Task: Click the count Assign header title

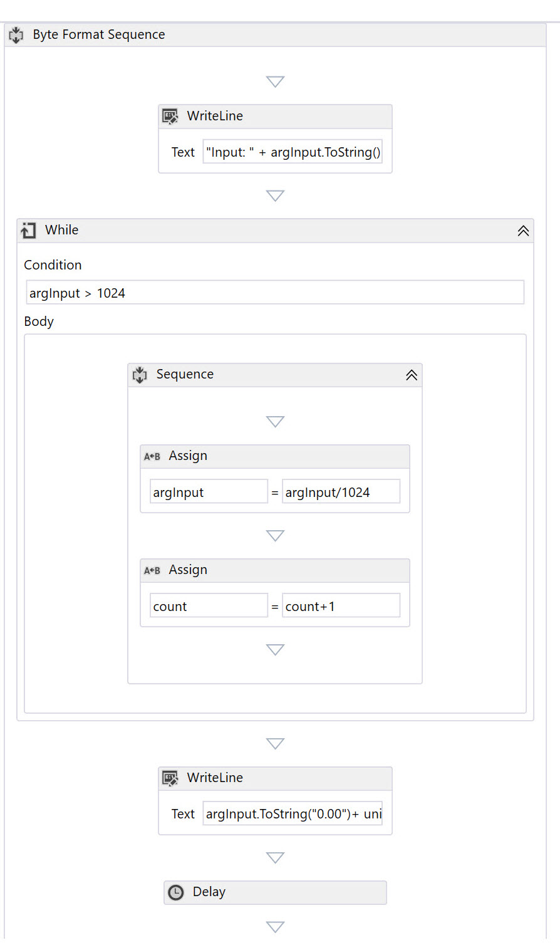Action: (188, 570)
